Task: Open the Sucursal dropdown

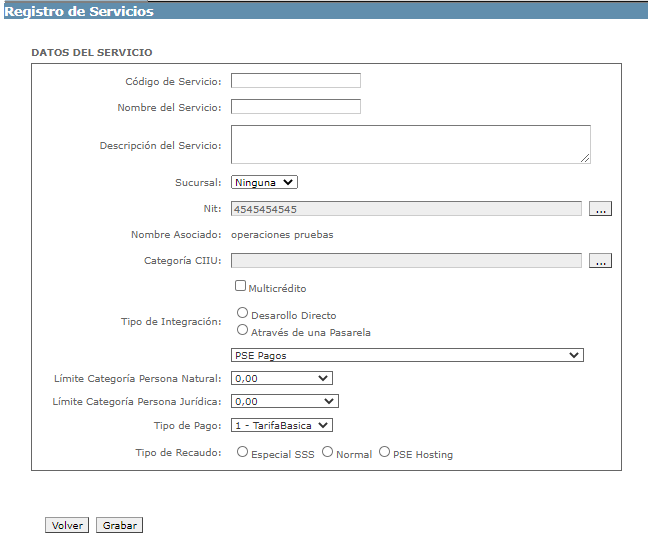Action: (264, 182)
